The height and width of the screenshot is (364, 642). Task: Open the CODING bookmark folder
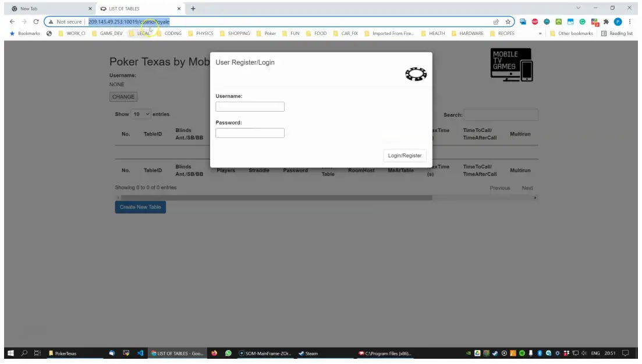(x=168, y=34)
